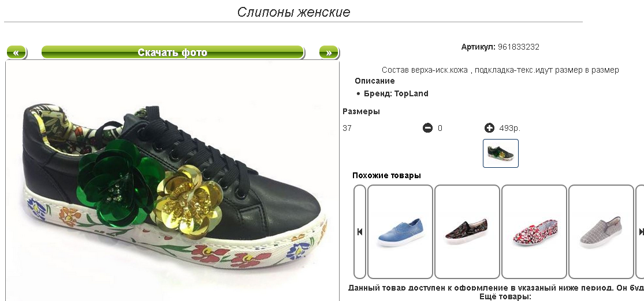The width and height of the screenshot is (644, 301).
Task: Move similar products carousel to start arrow
Action: 360,232
